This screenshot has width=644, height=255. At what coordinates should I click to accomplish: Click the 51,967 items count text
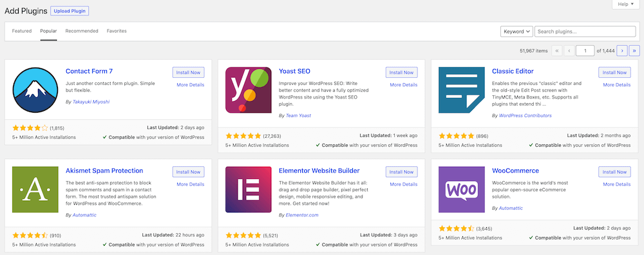click(533, 51)
